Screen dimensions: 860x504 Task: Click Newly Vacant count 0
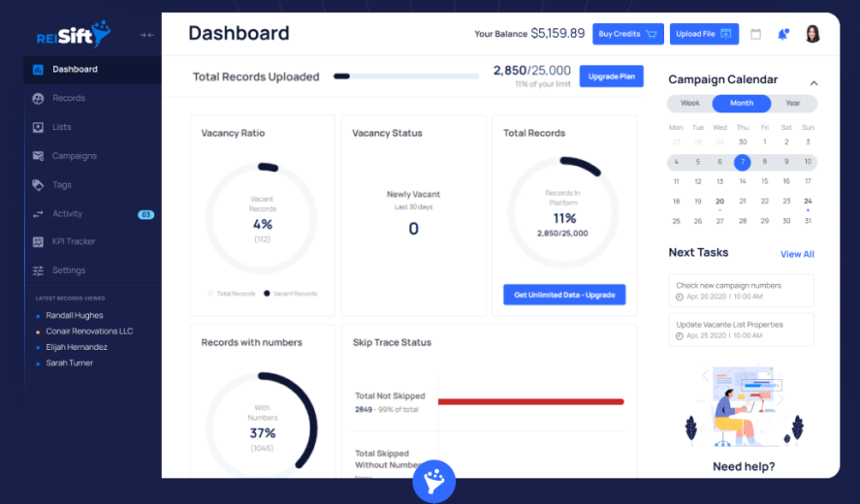(414, 229)
